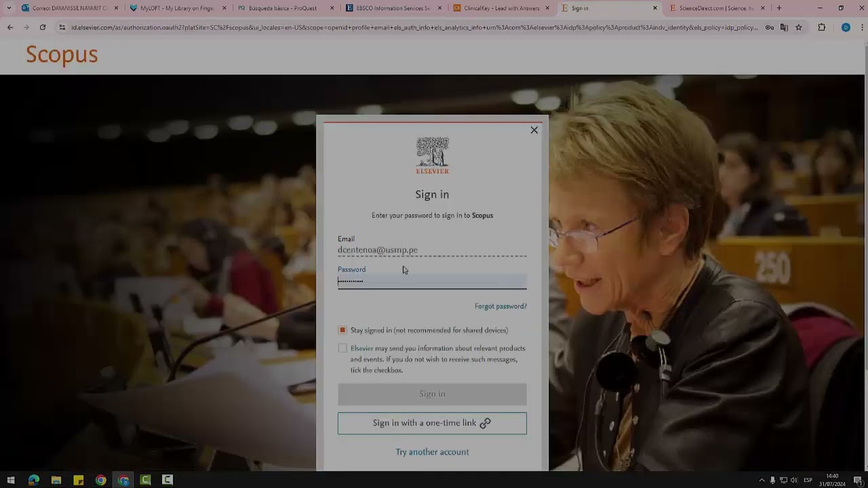This screenshot has width=868, height=488.
Task: Click the microphone tray icon
Action: (x=772, y=480)
